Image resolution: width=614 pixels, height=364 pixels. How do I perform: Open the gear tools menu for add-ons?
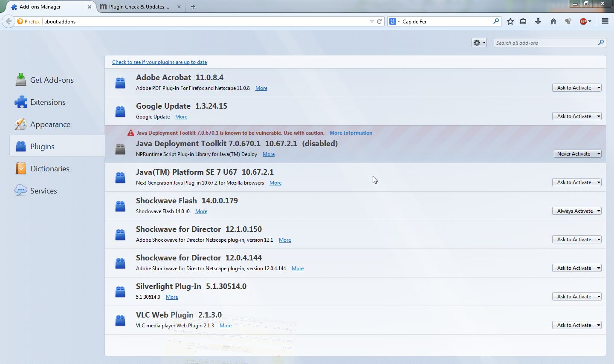tap(479, 43)
